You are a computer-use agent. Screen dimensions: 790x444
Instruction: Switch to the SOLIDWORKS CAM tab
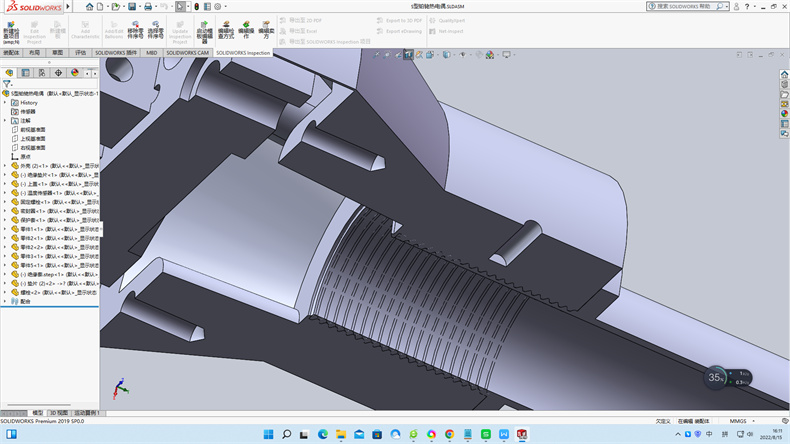(x=188, y=52)
